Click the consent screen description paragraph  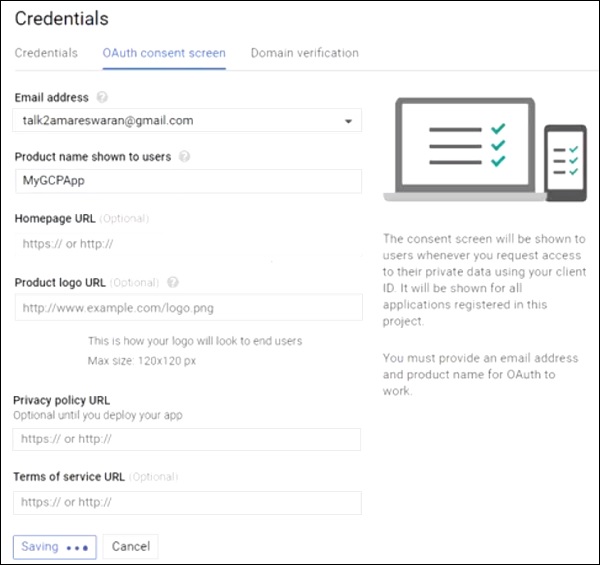point(484,280)
